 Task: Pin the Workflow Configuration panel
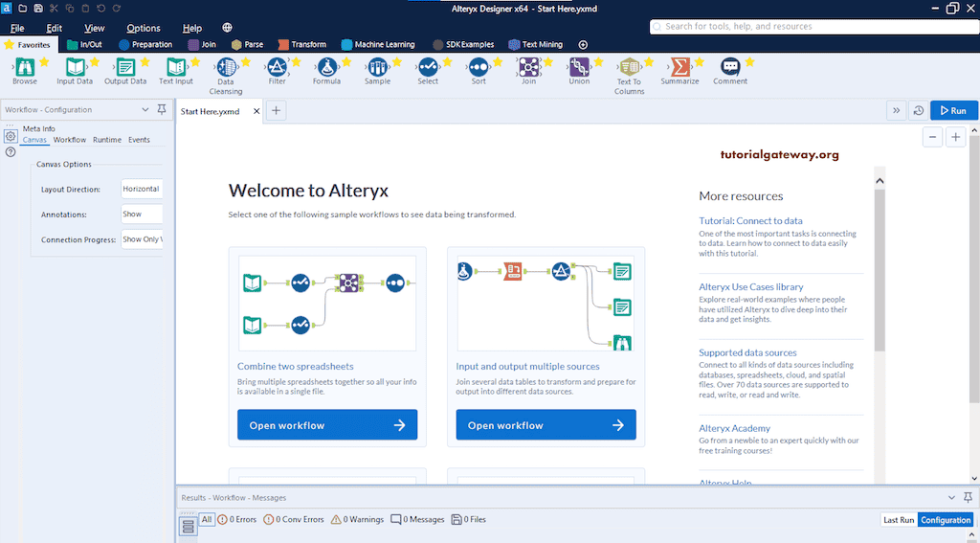point(161,109)
